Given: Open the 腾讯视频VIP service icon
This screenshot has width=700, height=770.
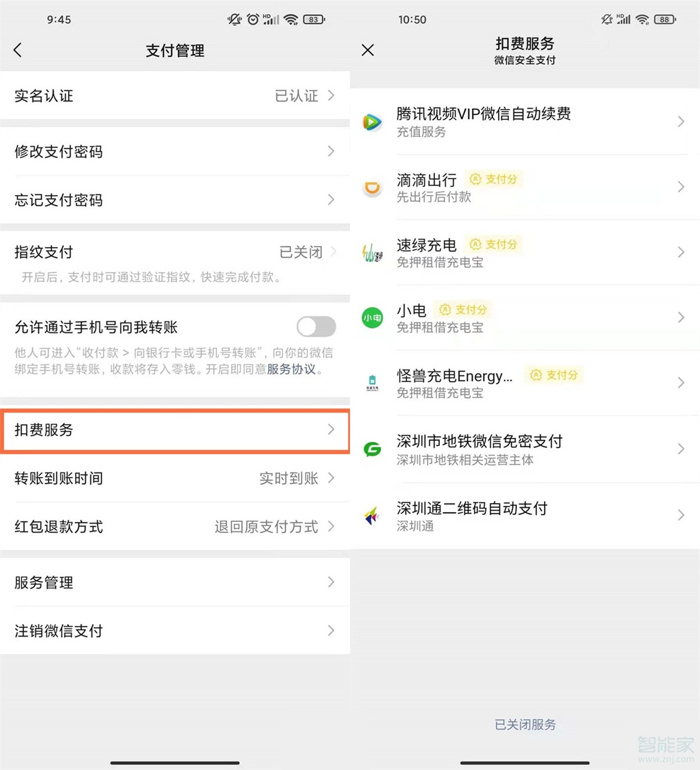Looking at the screenshot, I should pos(372,122).
